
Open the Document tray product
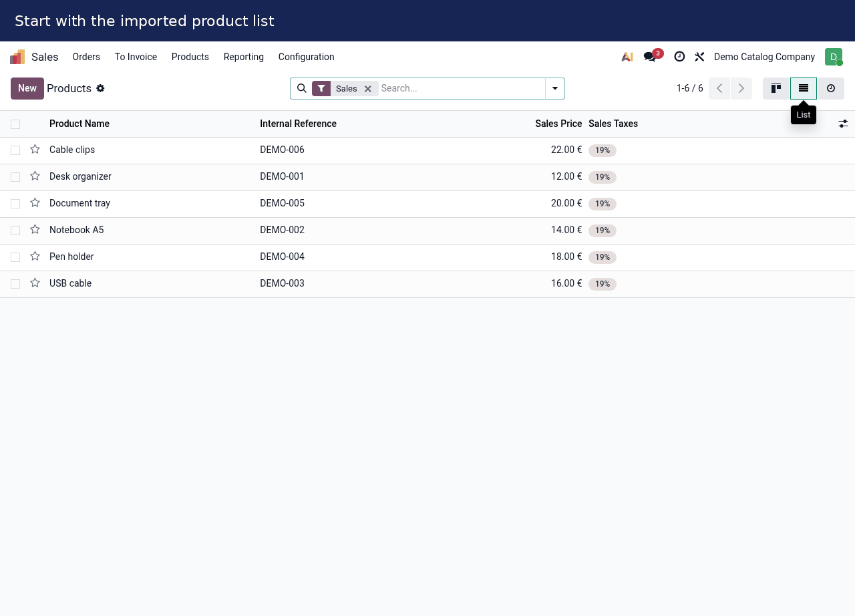(79, 203)
